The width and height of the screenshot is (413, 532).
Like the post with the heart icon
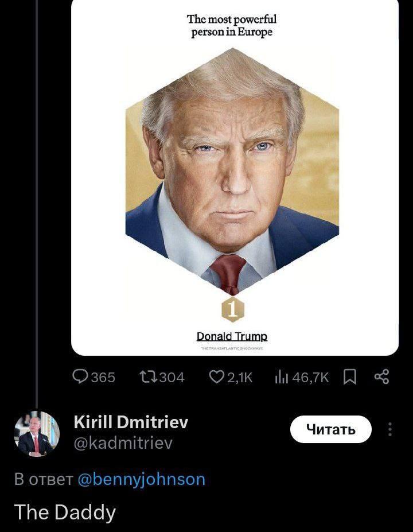216,376
